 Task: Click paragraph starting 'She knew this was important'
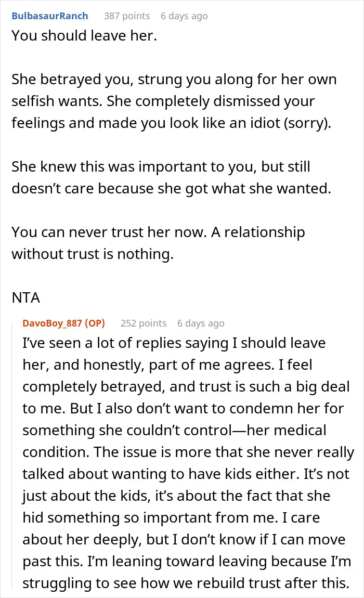(171, 177)
